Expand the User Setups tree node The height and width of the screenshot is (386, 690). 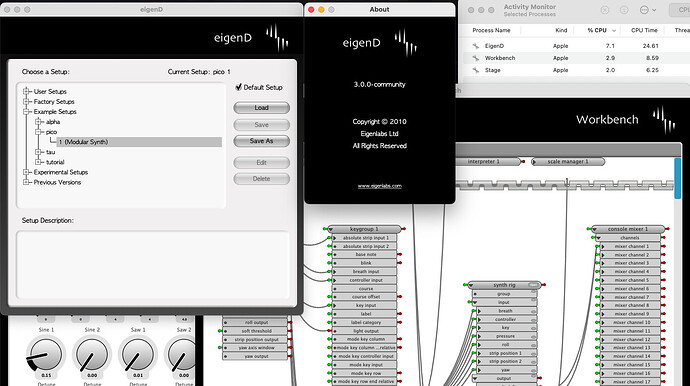coord(26,91)
